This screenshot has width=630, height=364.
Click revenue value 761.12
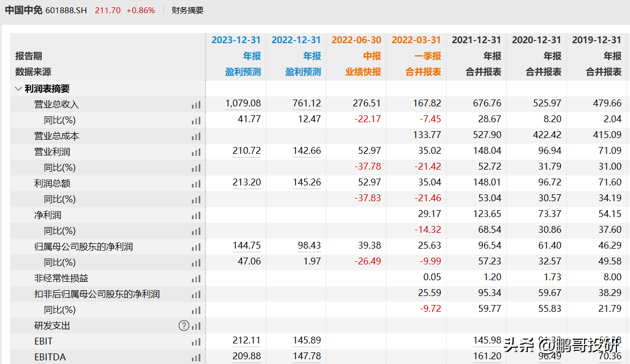(307, 104)
